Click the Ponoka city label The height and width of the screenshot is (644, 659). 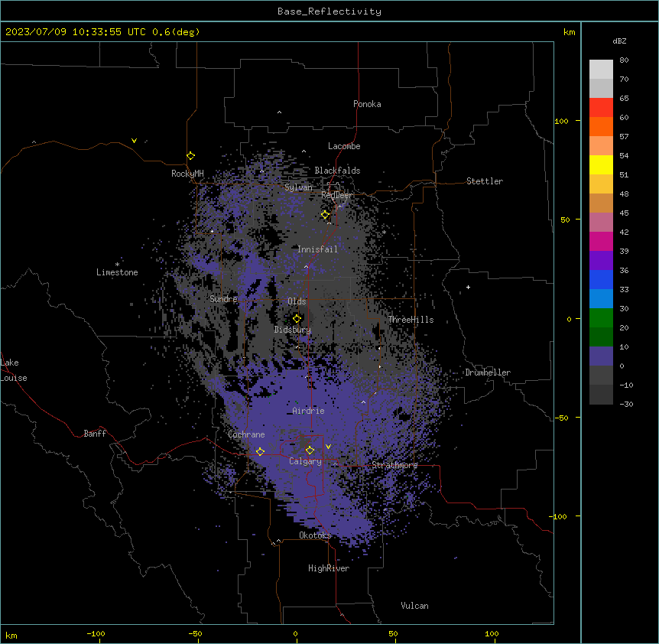pos(367,104)
